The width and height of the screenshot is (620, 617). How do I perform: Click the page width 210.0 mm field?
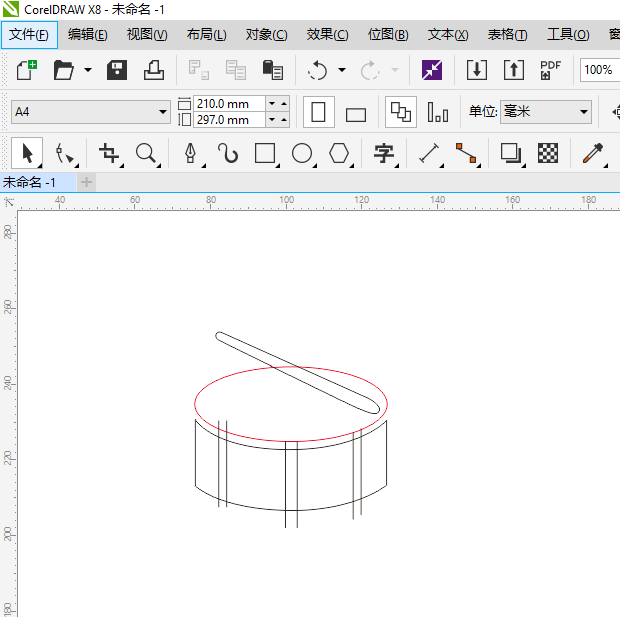coord(229,103)
